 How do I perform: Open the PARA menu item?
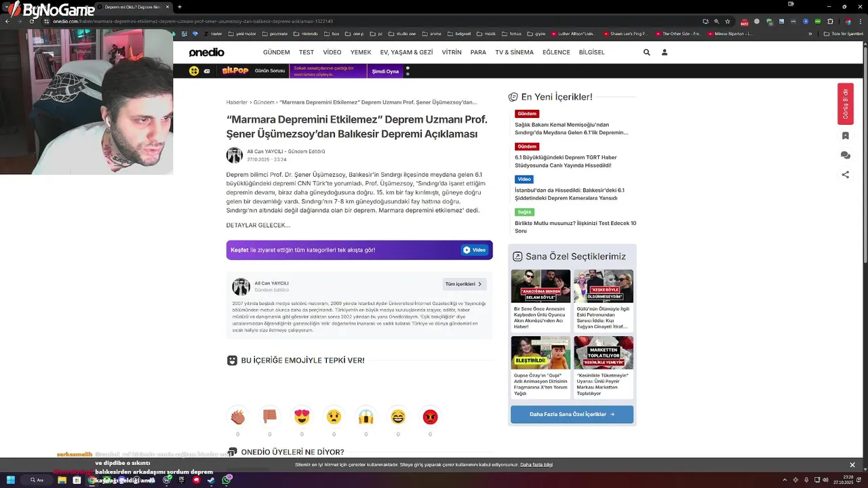point(478,52)
